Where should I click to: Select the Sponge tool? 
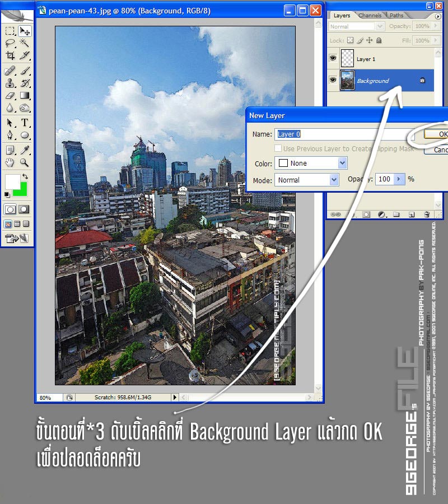pos(25,108)
